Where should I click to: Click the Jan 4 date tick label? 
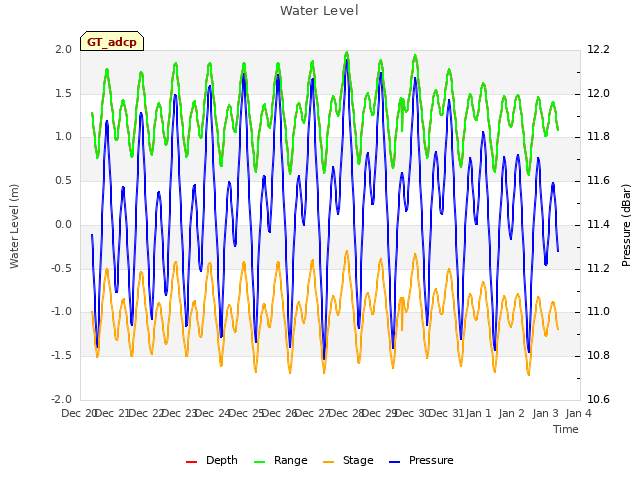[x=578, y=413]
